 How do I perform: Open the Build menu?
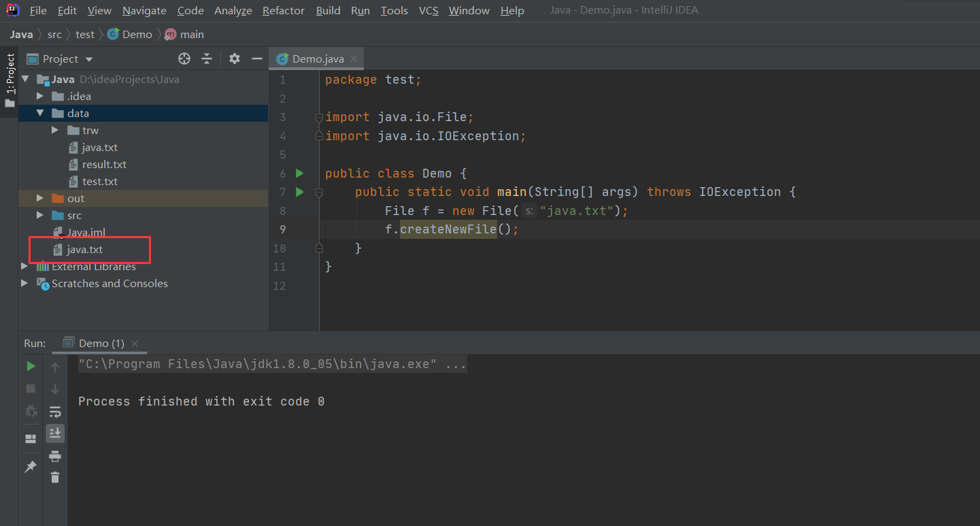click(328, 11)
